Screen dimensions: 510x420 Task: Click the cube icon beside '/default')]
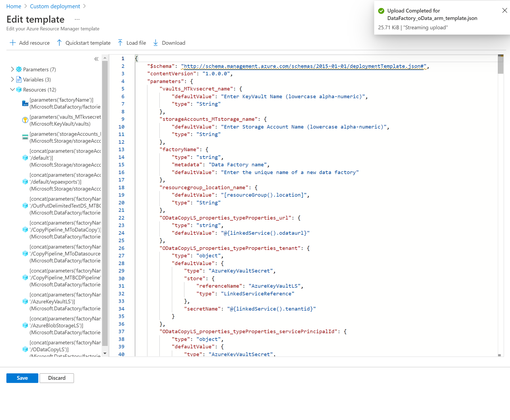(25, 158)
